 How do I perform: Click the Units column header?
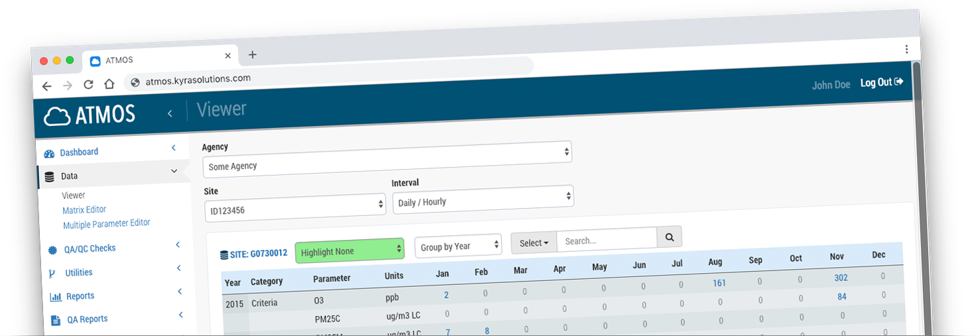click(394, 276)
